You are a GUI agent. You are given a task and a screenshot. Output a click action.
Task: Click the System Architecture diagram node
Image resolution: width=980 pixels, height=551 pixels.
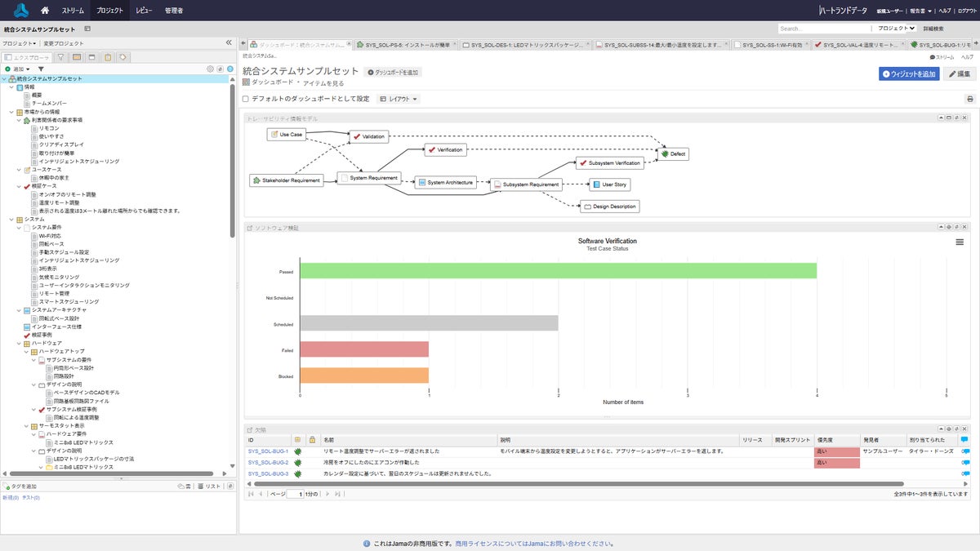point(445,183)
